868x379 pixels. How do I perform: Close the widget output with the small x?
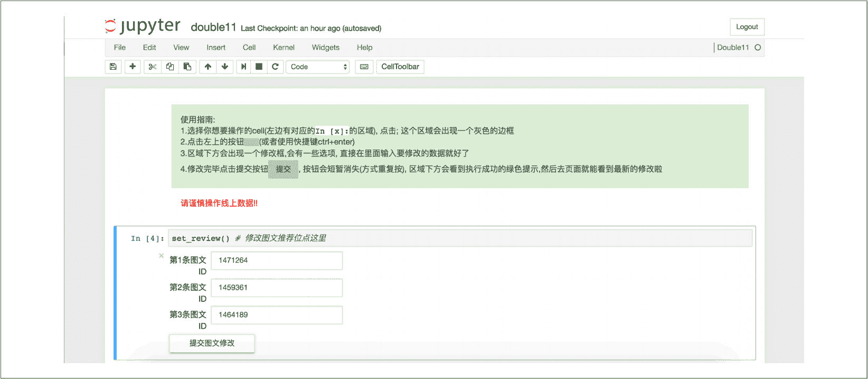[x=162, y=256]
